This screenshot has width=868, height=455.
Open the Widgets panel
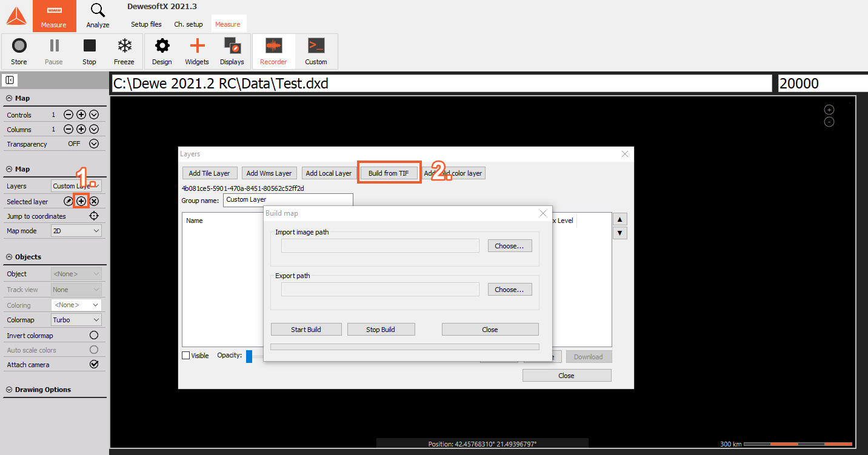[x=197, y=51]
